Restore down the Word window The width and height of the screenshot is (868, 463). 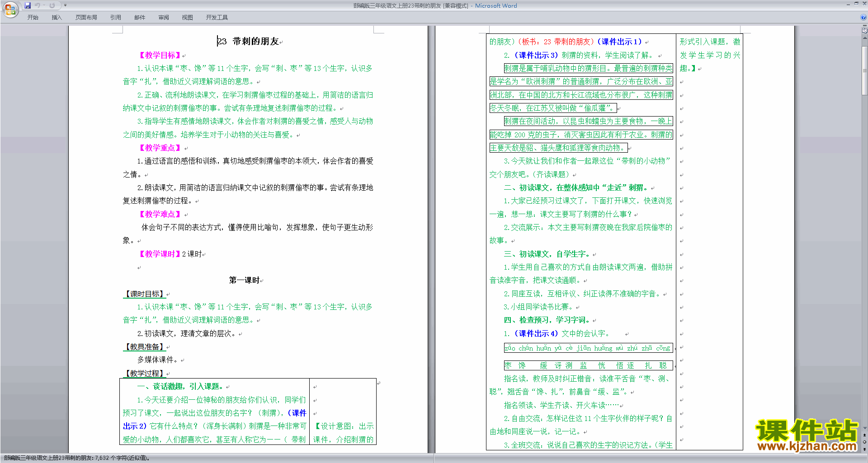tap(856, 4)
